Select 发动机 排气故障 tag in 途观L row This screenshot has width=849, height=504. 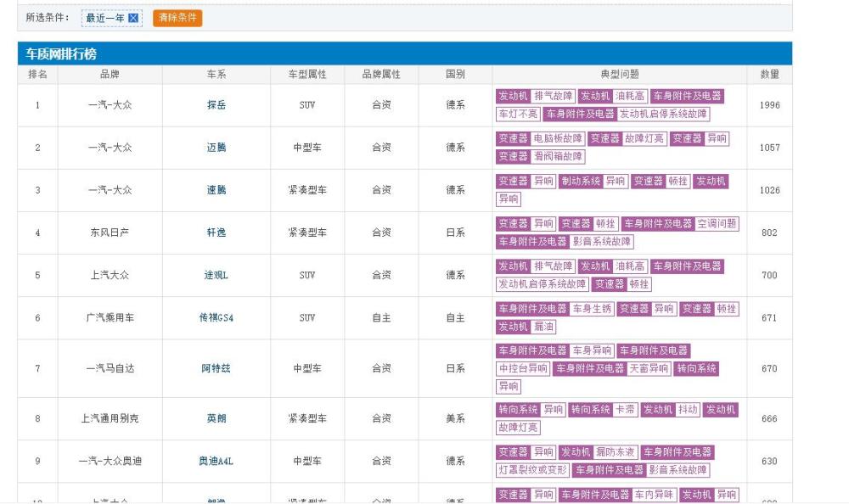(x=536, y=266)
